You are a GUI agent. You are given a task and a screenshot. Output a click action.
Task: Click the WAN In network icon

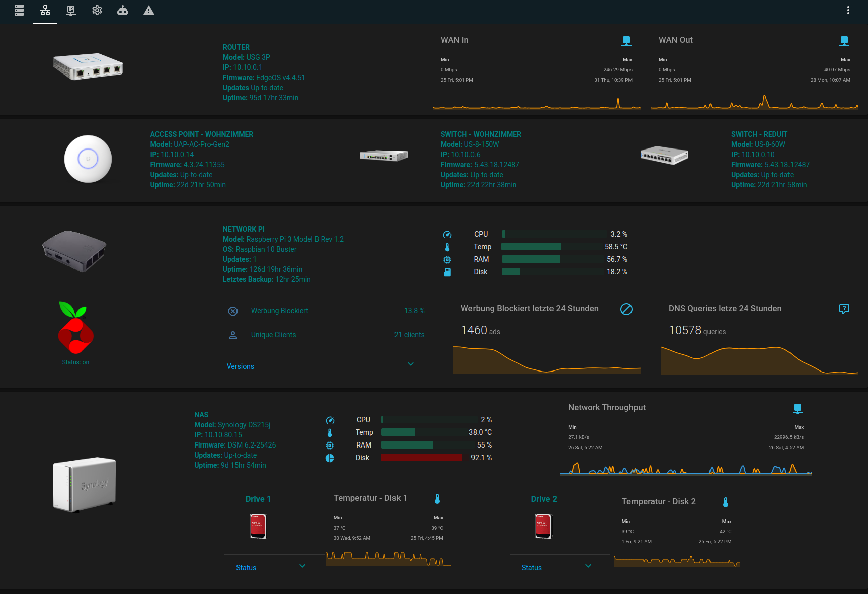(626, 41)
